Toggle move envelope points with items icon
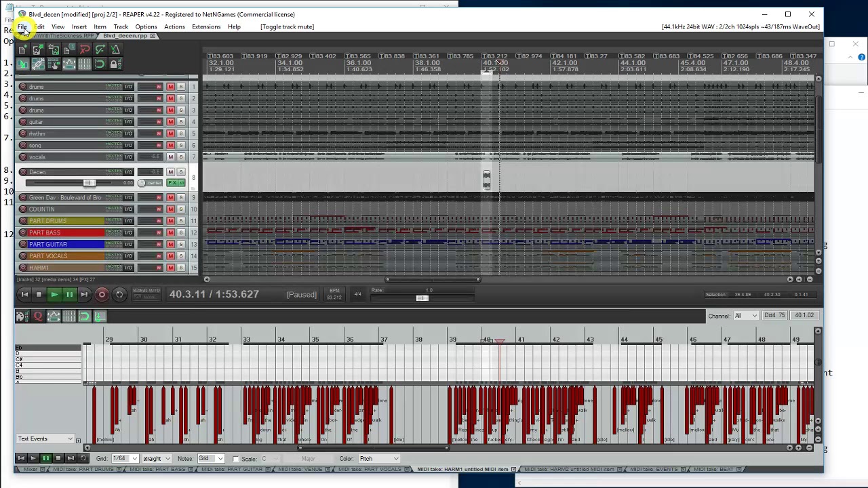This screenshot has width=868, height=488. click(69, 64)
